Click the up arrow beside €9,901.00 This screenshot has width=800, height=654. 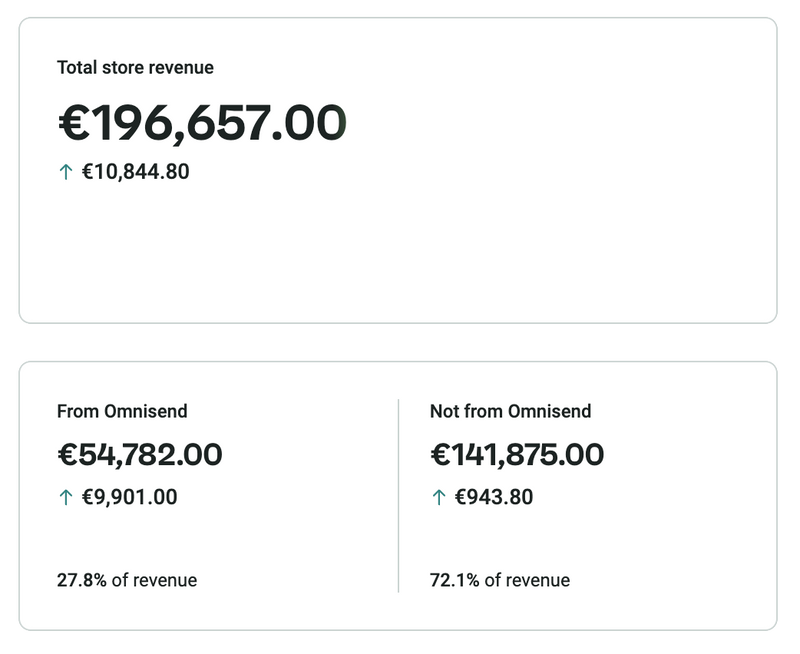[66, 497]
